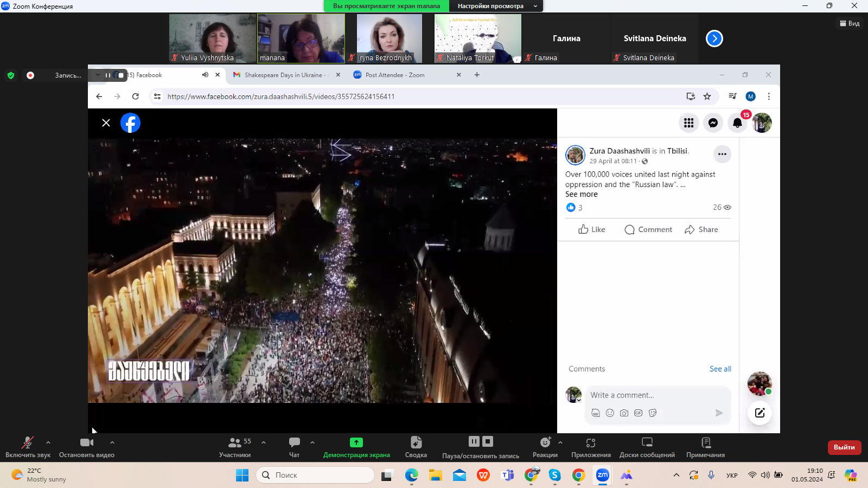Click the Facebook Messenger icon
Viewport: 868px width, 488px height.
pos(713,123)
